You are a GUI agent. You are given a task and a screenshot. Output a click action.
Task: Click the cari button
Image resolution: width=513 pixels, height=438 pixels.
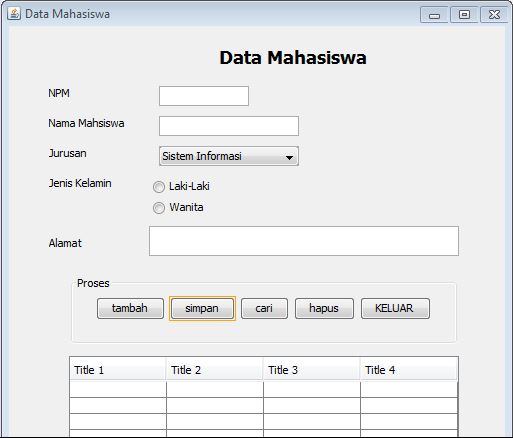point(264,308)
